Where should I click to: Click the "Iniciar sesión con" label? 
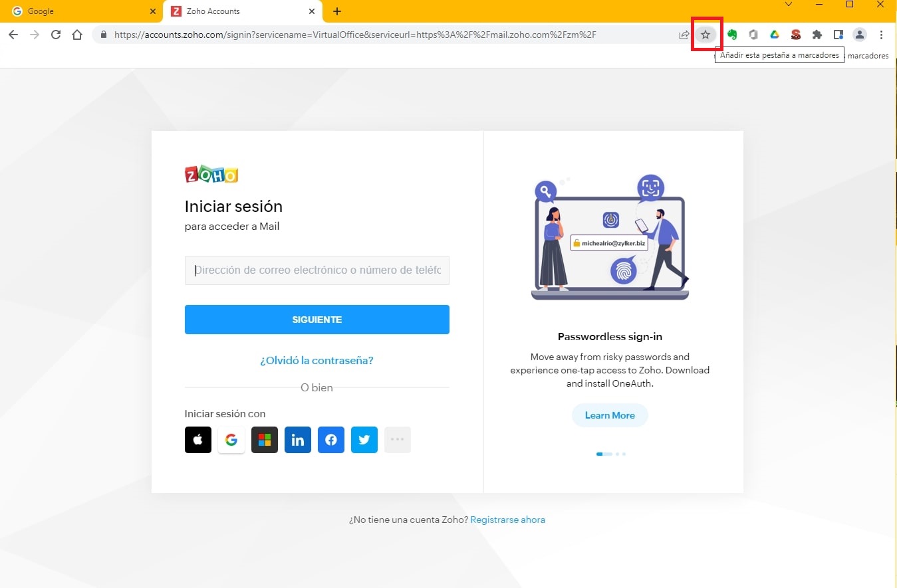pos(225,414)
